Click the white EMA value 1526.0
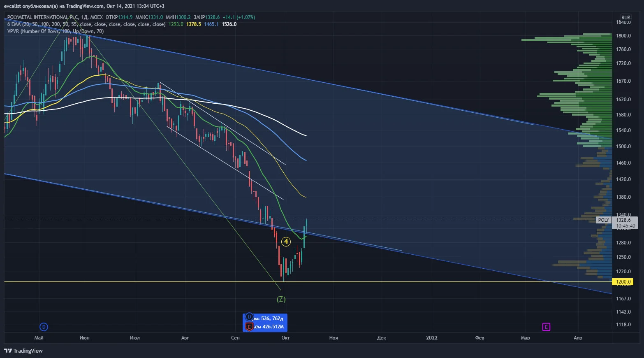The width and height of the screenshot is (644, 358). (x=229, y=24)
